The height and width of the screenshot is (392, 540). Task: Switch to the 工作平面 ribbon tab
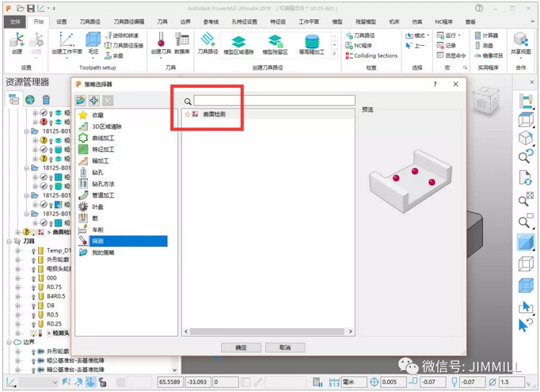[309, 21]
